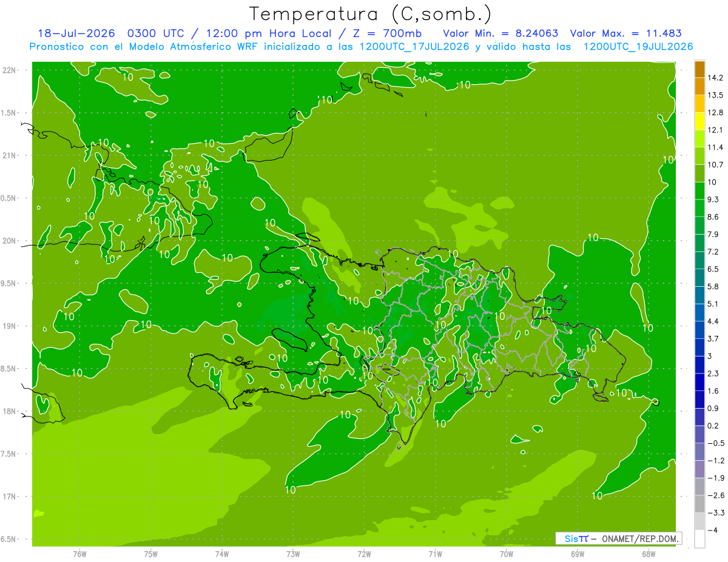
Task: Click the 69W longitude axis label
Action: tap(577, 554)
